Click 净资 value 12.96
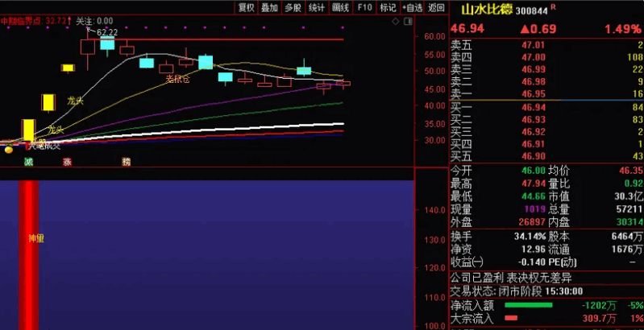The width and height of the screenshot is (644, 330). click(x=534, y=250)
